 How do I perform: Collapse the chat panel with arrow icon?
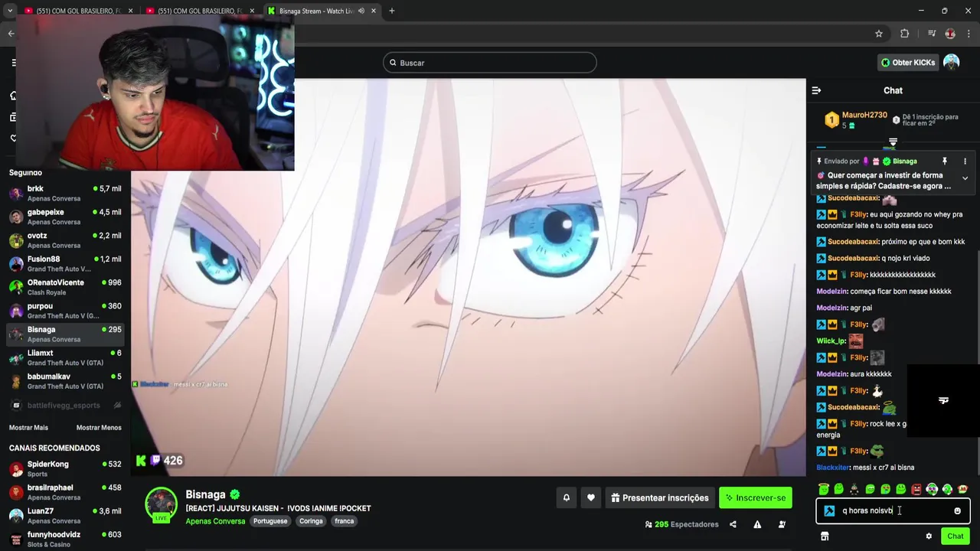click(x=816, y=90)
